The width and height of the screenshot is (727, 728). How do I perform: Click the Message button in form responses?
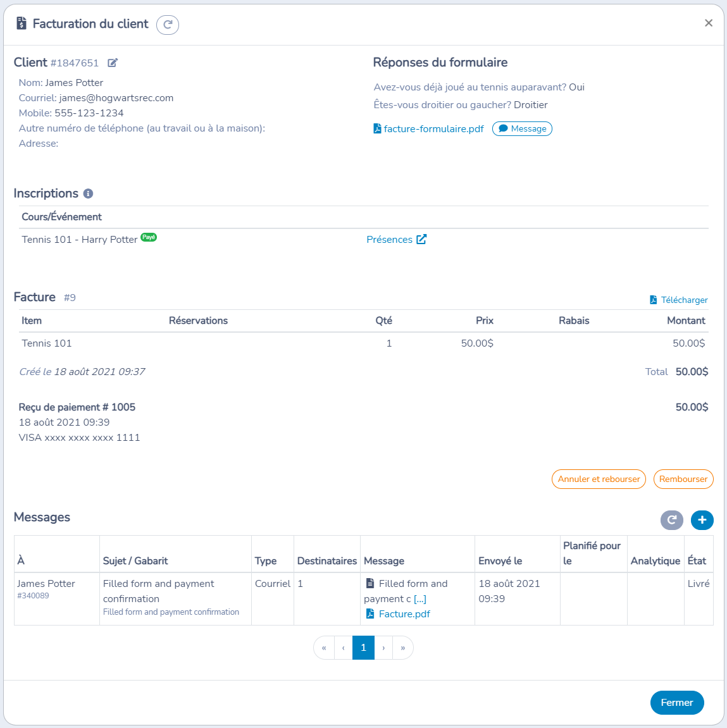click(522, 128)
